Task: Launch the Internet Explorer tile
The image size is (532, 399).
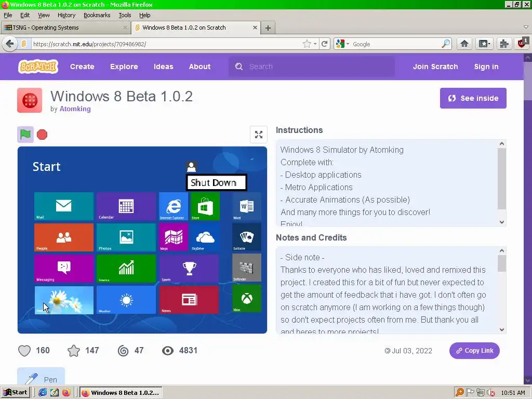Action: point(174,206)
